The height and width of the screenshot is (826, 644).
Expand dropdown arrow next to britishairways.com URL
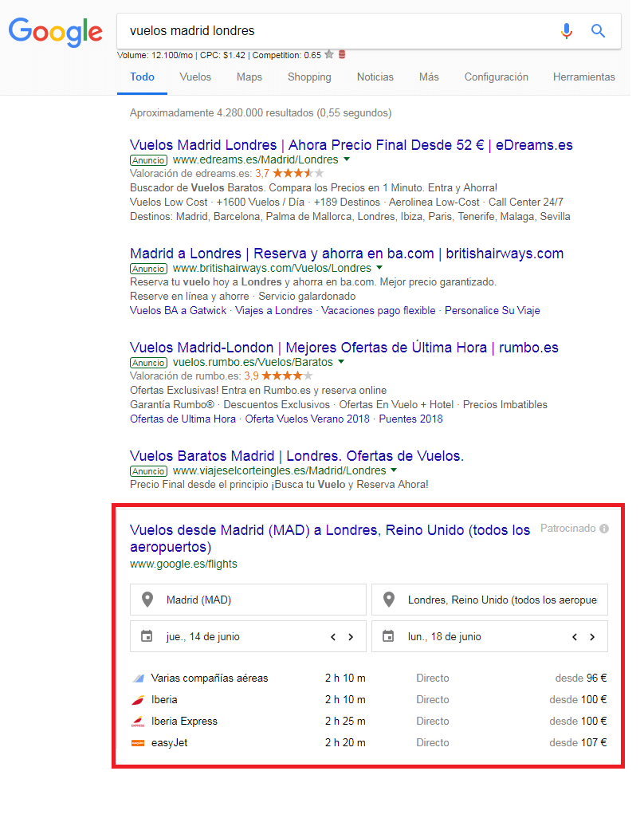(x=379, y=268)
